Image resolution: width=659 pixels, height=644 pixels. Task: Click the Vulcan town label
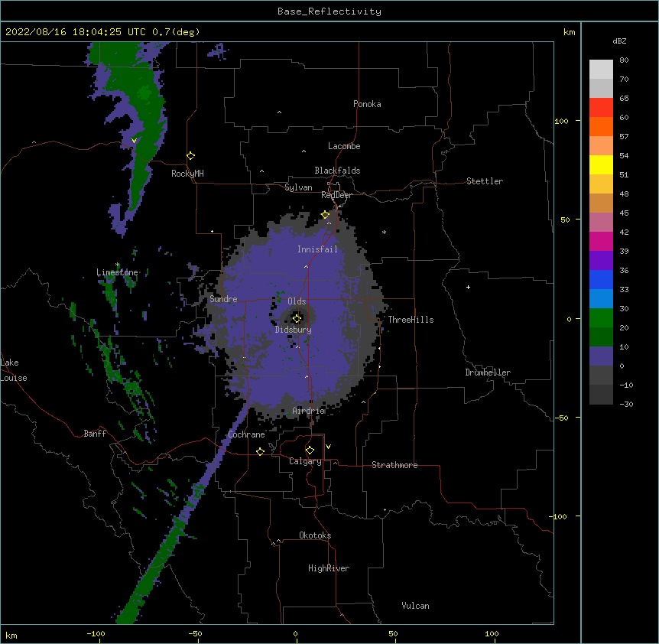coord(415,606)
